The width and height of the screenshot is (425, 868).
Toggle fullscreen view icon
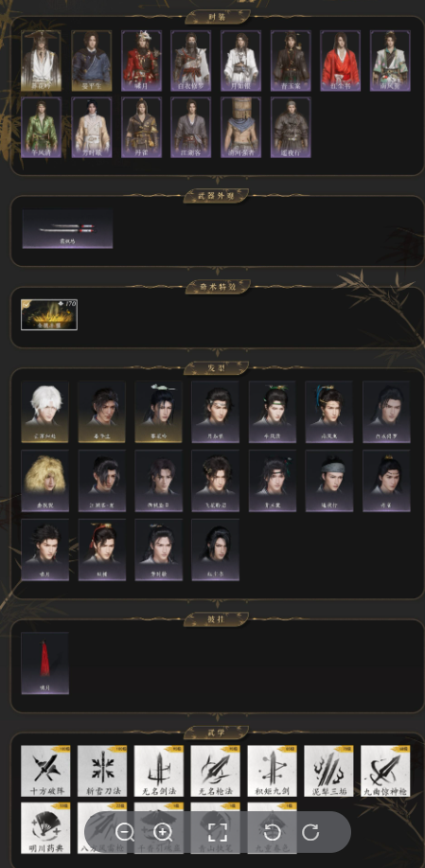[x=218, y=831]
